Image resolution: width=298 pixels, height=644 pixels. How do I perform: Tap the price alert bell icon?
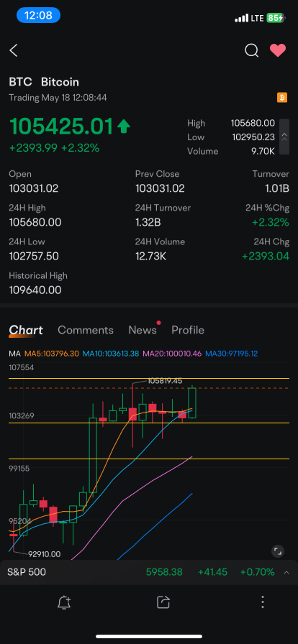[64, 602]
